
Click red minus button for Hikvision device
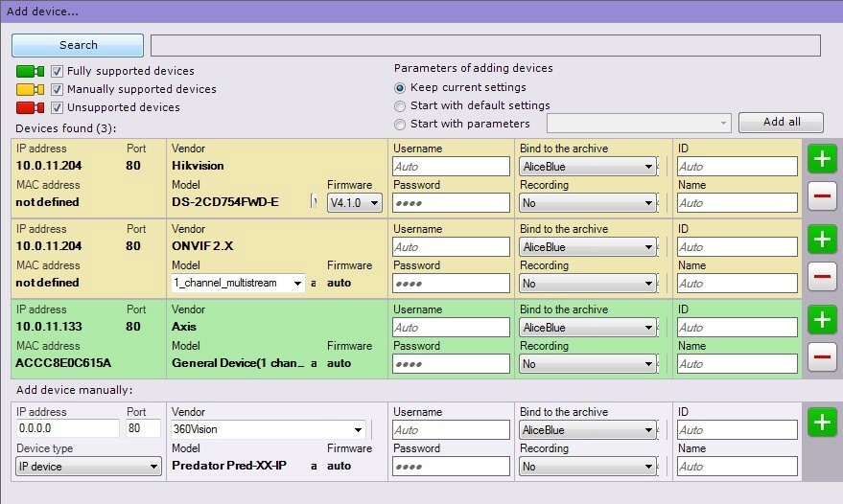(822, 197)
